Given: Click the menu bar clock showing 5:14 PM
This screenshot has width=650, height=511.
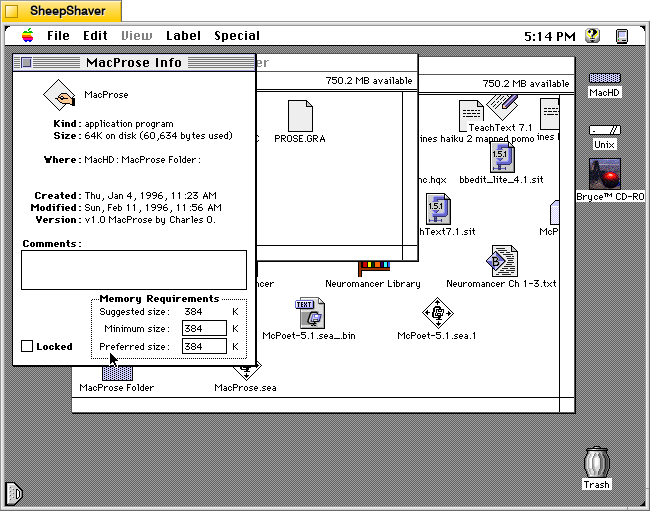Looking at the screenshot, I should point(550,36).
